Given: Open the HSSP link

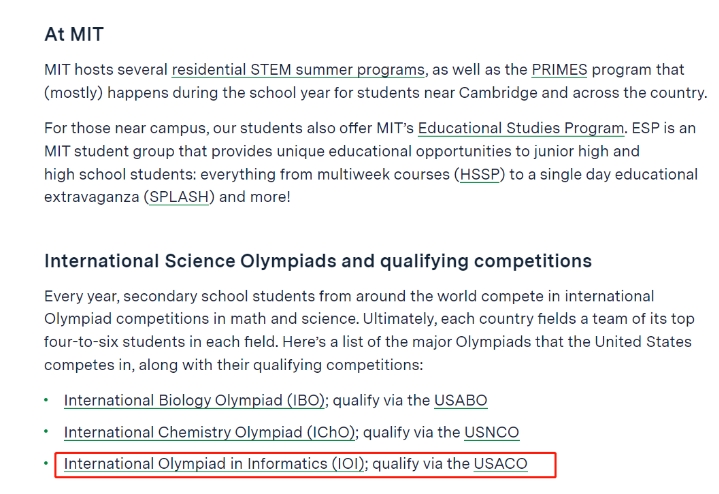Looking at the screenshot, I should [479, 174].
